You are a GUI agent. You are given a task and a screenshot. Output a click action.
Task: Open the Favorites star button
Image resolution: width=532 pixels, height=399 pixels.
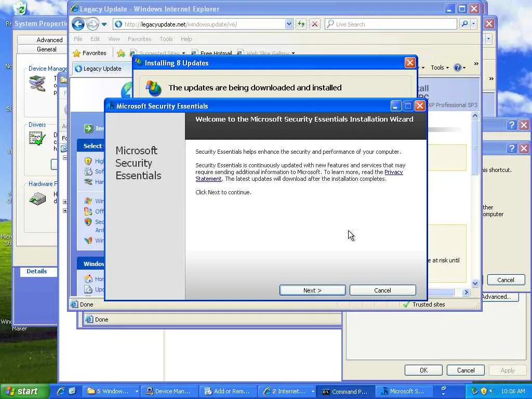pyautogui.click(x=90, y=53)
